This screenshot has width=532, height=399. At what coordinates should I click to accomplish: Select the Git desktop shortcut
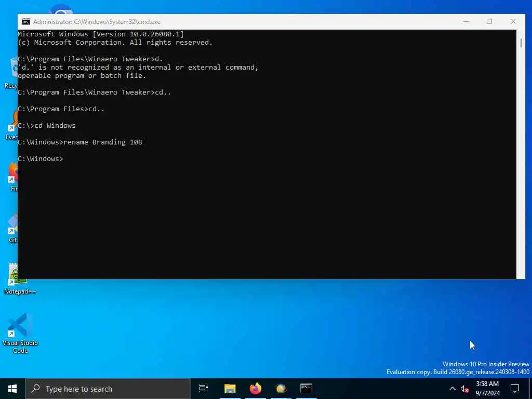[12, 229]
